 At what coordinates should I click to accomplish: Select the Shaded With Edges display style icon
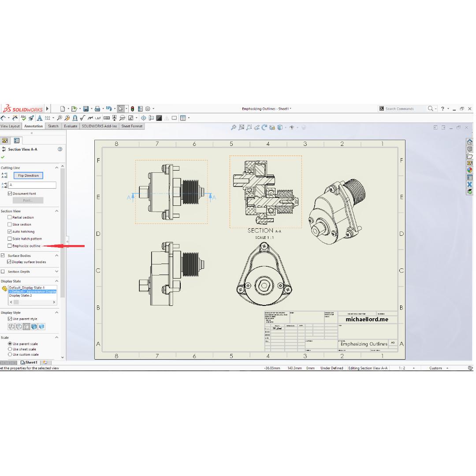tap(34, 327)
